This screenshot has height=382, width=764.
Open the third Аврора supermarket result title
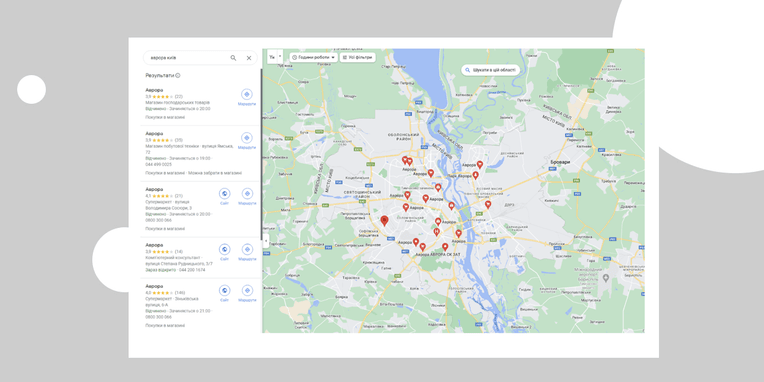(x=154, y=189)
